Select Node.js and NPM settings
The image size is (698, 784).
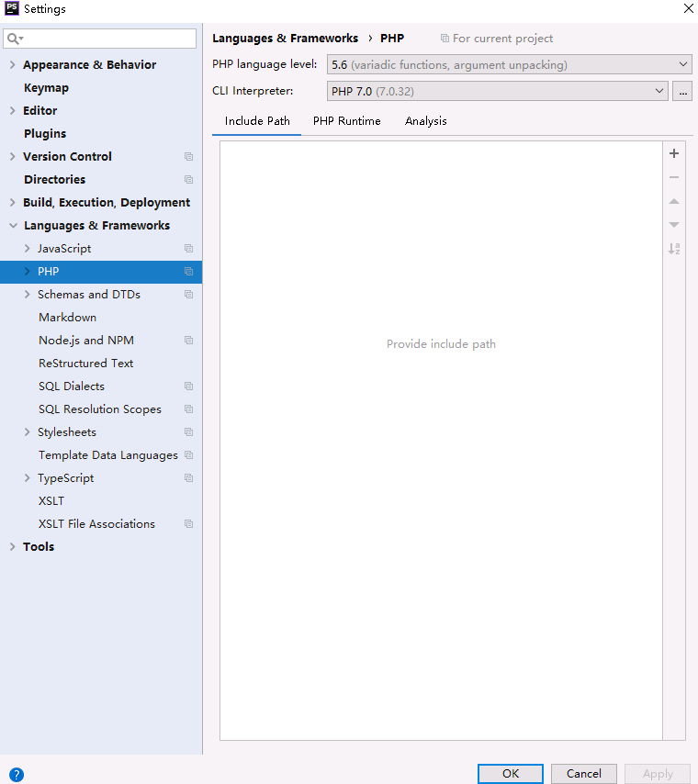(86, 341)
